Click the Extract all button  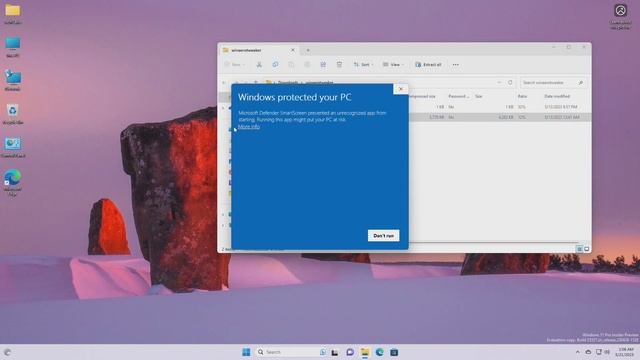(428, 64)
